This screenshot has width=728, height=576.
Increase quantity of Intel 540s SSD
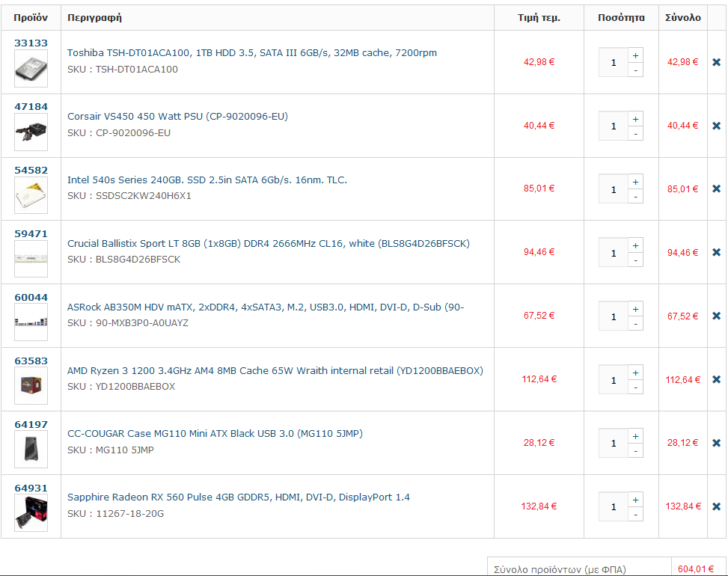[636, 183]
